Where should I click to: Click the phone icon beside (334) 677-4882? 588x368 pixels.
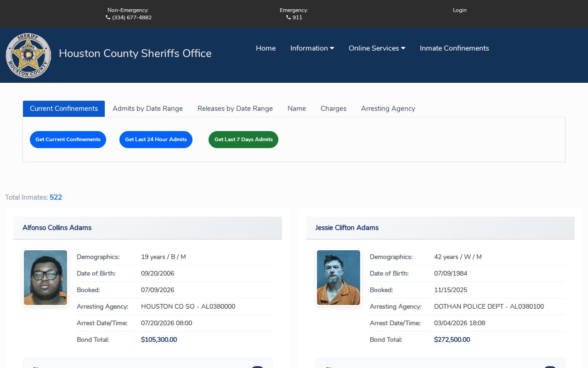click(108, 17)
